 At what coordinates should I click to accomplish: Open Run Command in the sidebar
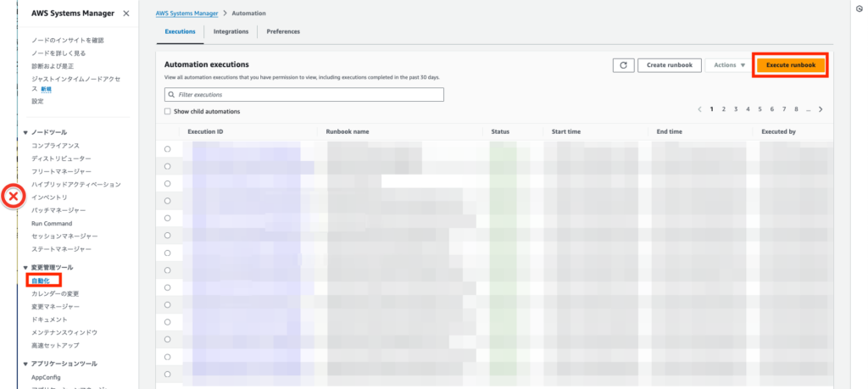click(x=52, y=224)
